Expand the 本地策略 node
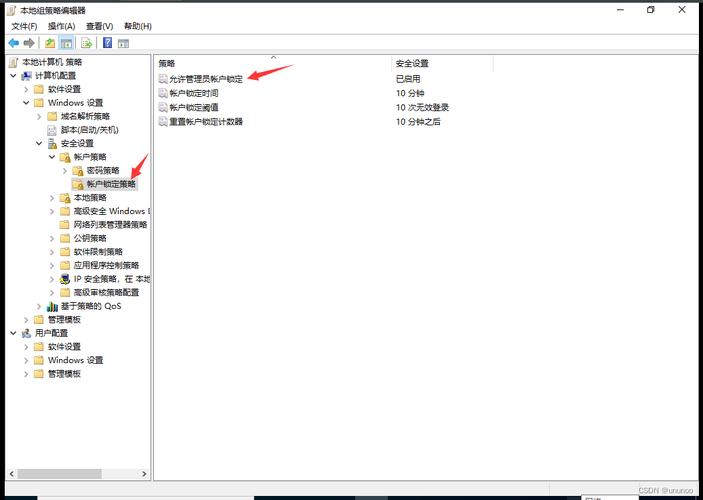This screenshot has width=703, height=500. click(52, 198)
